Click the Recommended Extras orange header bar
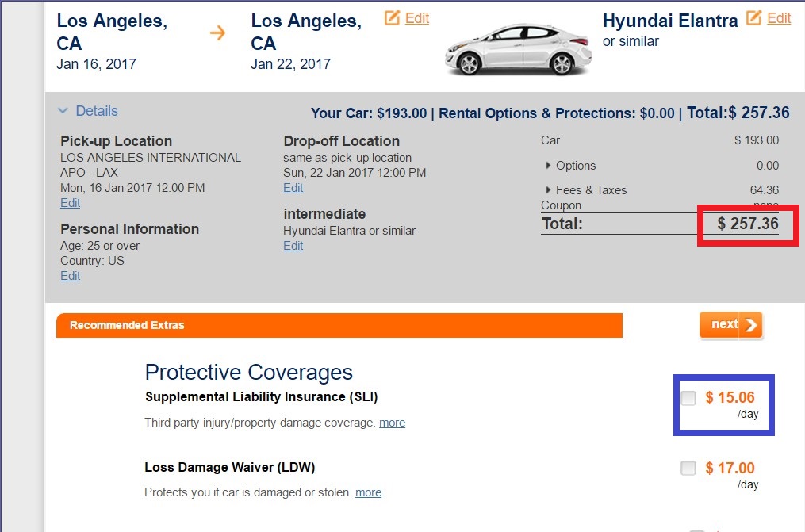 coord(339,325)
